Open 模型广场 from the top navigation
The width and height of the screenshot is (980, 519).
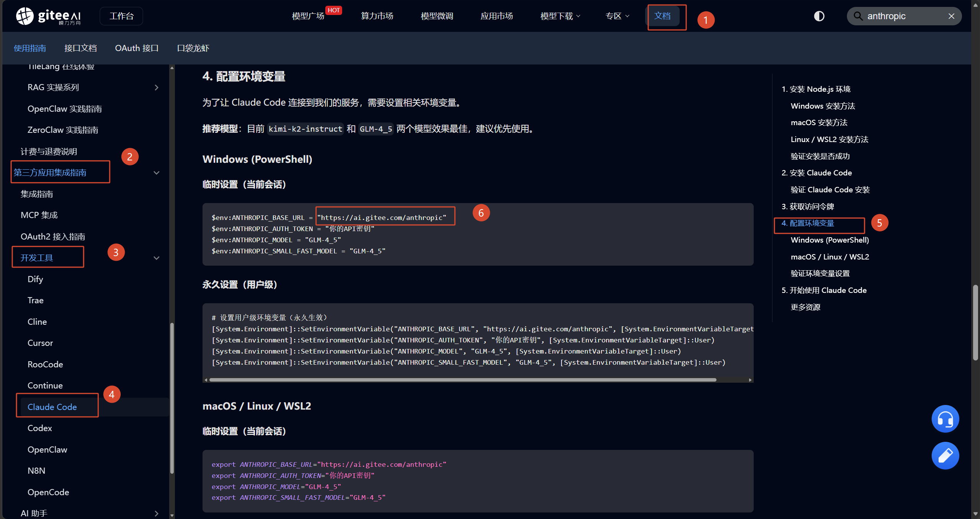308,16
